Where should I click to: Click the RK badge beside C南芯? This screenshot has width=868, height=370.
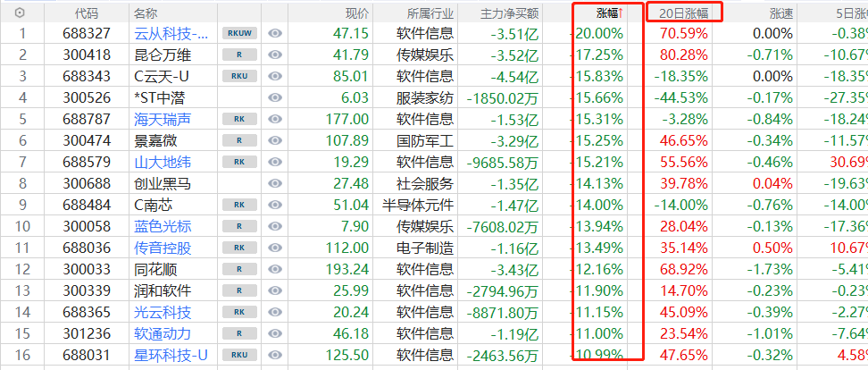pos(239,205)
